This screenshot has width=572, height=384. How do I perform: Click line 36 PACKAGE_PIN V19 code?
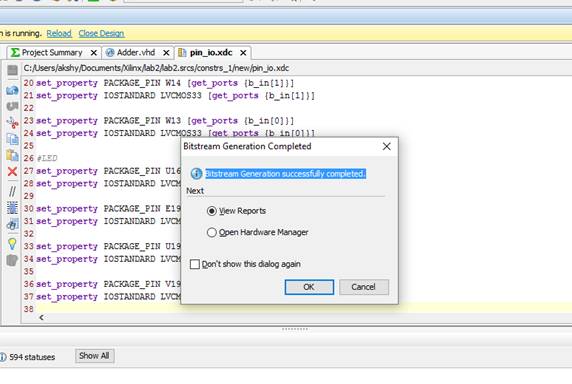(108, 284)
